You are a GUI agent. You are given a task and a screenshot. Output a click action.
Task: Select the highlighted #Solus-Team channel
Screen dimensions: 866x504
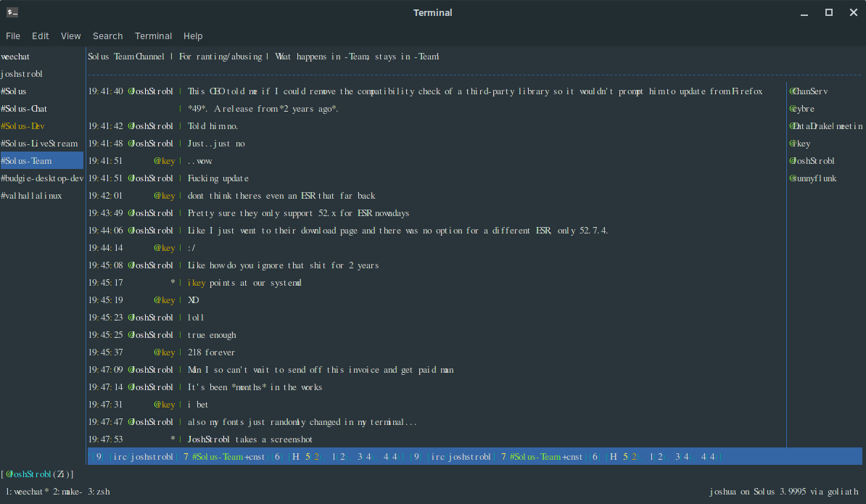42,161
